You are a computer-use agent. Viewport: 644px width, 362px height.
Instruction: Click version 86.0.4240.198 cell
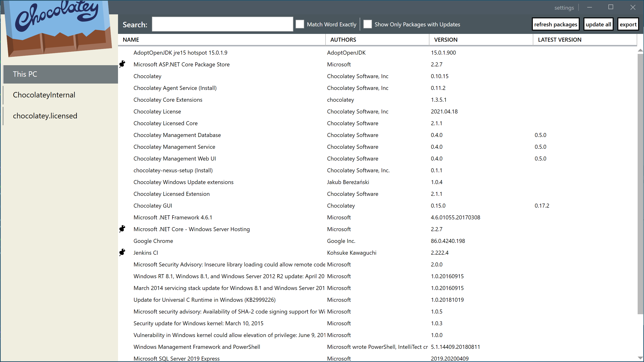(448, 241)
